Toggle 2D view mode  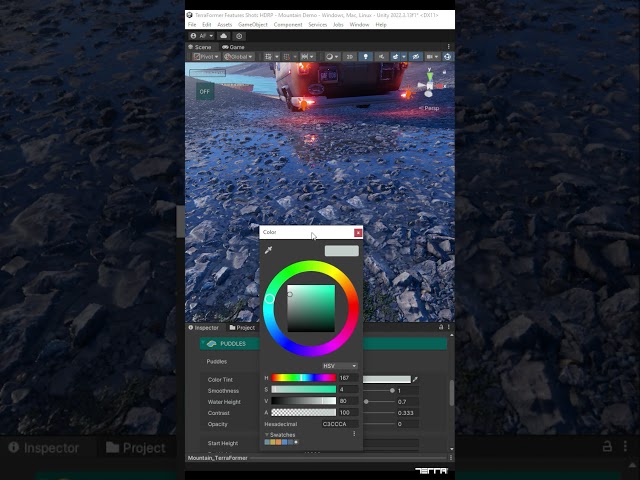(349, 57)
